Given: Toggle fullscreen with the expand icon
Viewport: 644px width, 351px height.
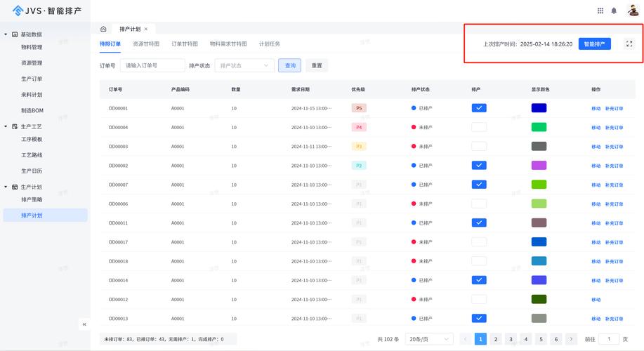Looking at the screenshot, I should [x=629, y=44].
